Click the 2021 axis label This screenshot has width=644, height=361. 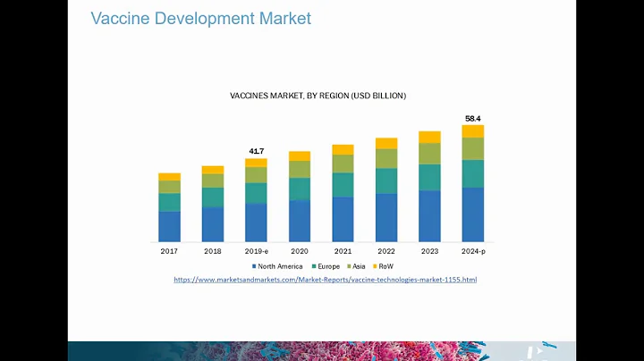(343, 251)
